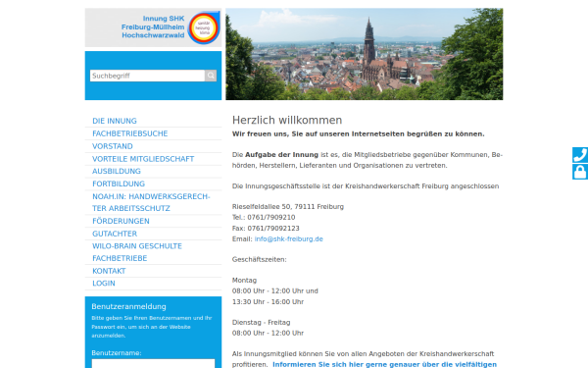Click the info@shk-freiburg.de email link
The width and height of the screenshot is (588, 368).
[x=288, y=238]
